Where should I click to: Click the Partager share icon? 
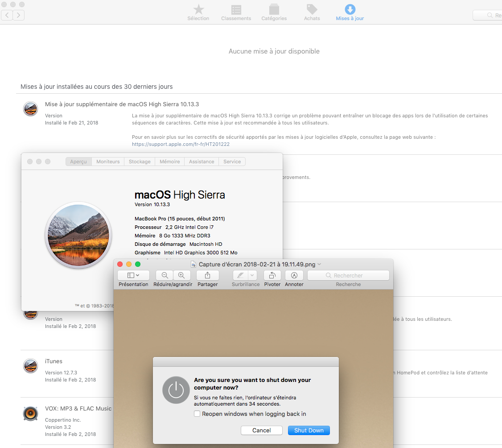pyautogui.click(x=207, y=275)
